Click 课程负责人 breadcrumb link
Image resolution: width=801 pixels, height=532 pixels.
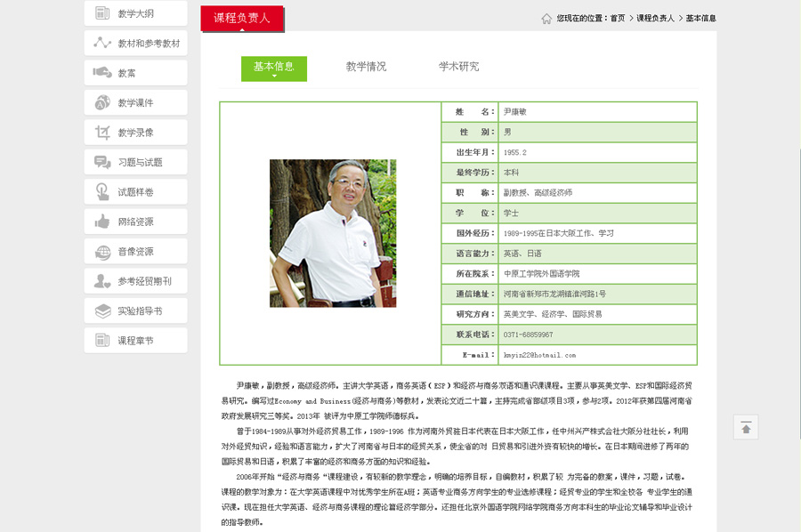pos(655,19)
